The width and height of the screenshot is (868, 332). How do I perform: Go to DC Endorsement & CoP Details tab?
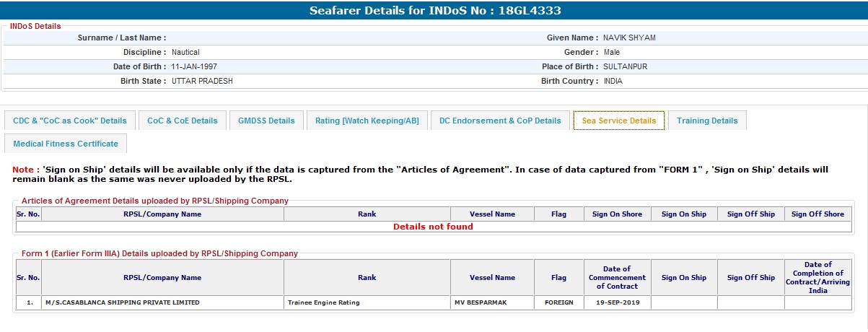coord(500,121)
